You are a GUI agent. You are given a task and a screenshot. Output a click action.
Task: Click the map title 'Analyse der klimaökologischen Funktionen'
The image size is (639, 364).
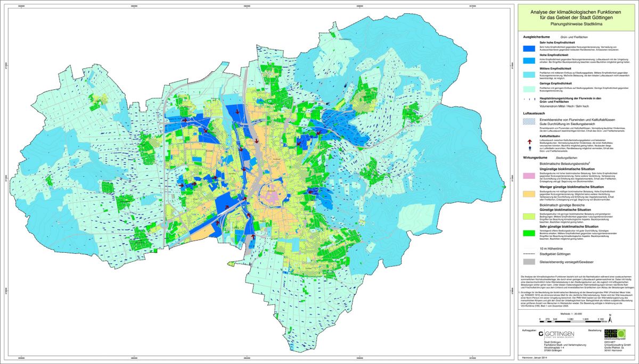tap(576, 12)
